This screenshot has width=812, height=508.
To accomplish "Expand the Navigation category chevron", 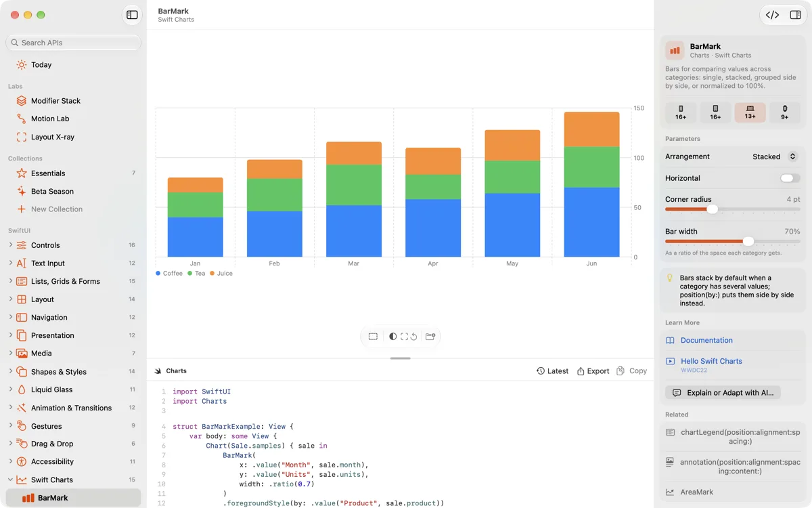I will tap(10, 318).
